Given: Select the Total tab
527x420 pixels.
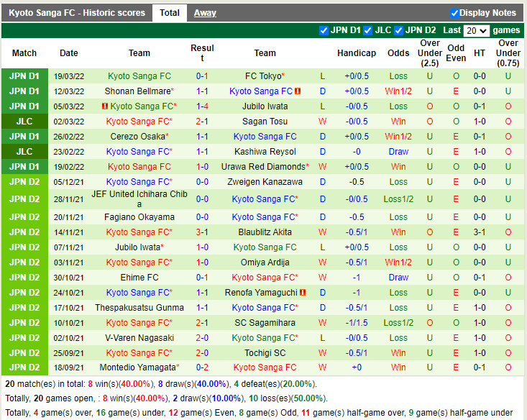Looking at the screenshot, I should (x=170, y=13).
